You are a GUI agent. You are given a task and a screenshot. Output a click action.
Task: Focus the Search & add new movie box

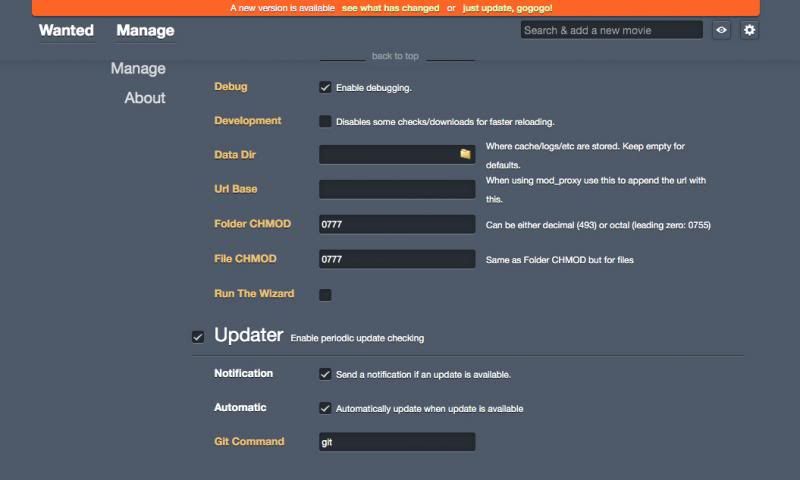point(611,30)
